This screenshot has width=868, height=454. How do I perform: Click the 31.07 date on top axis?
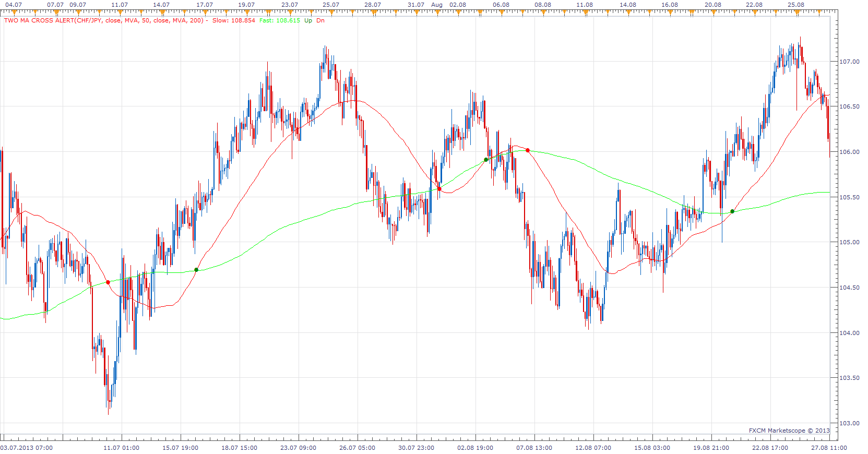click(416, 5)
